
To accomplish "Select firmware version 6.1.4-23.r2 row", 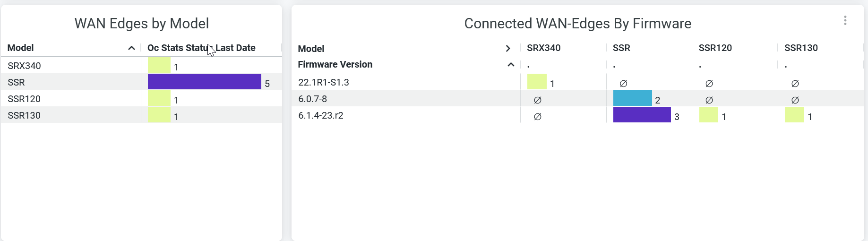I will click(x=321, y=115).
